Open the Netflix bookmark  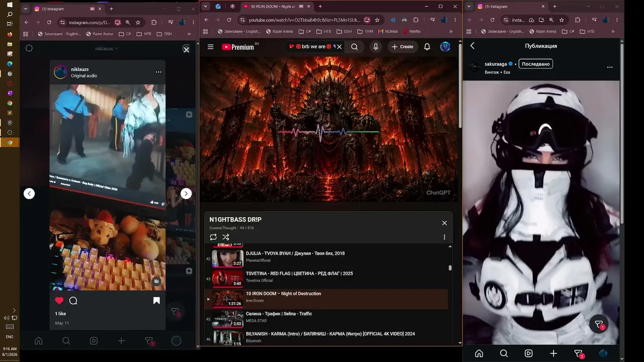tap(412, 31)
